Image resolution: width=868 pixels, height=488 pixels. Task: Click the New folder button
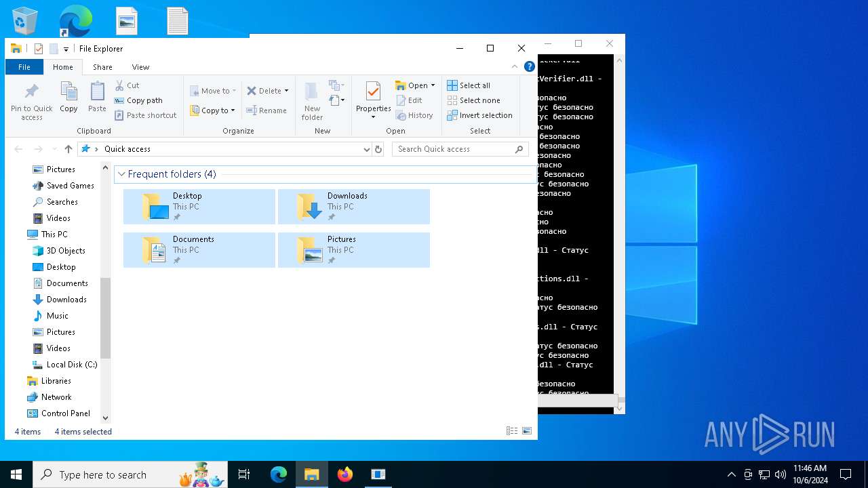tap(312, 102)
